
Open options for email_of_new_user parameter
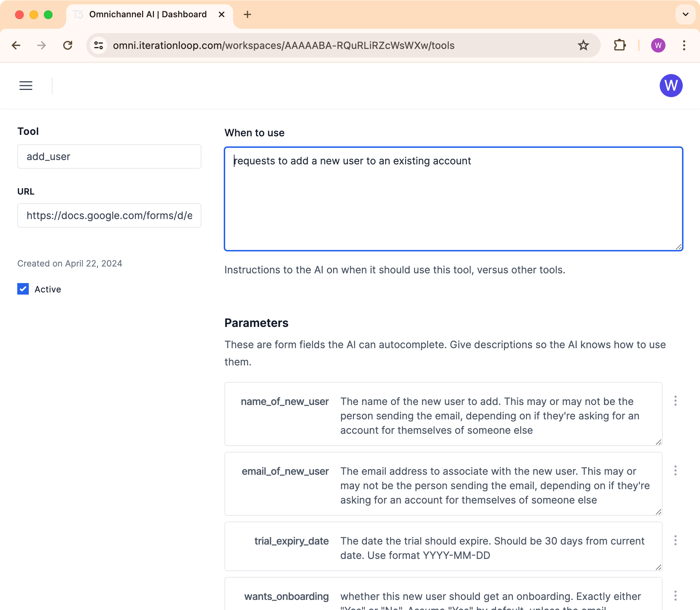pyautogui.click(x=675, y=470)
